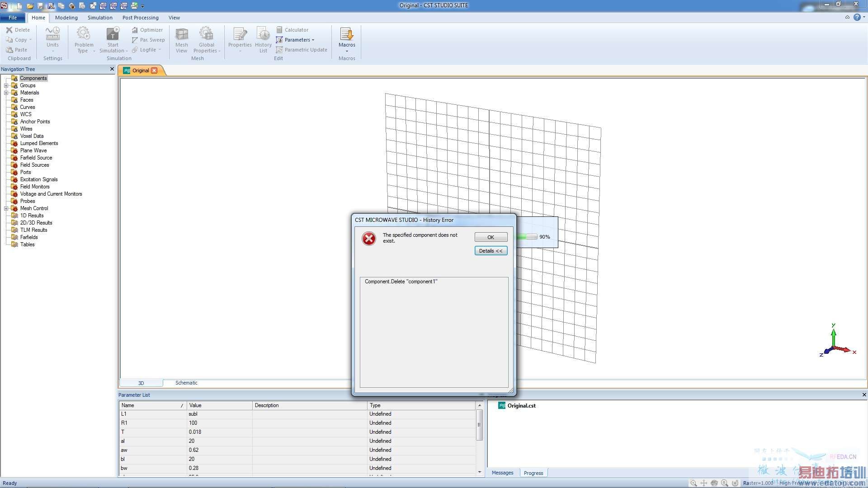Open the Global Properties dropdown arrow
868x488 pixels.
[219, 51]
